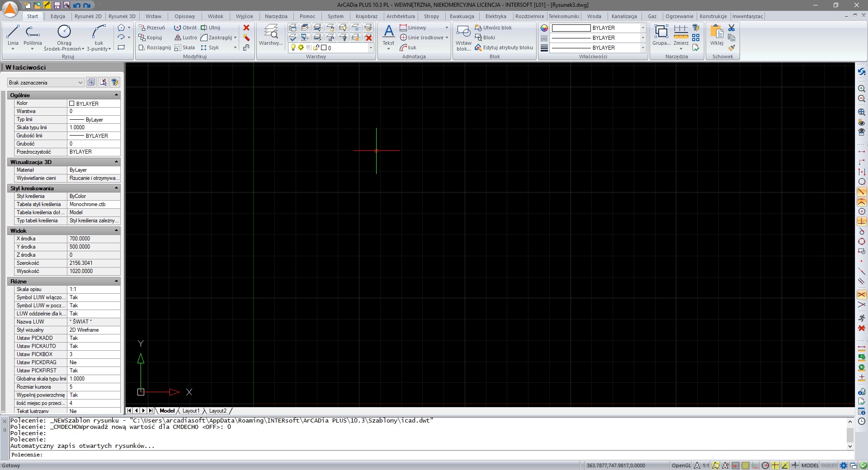Image resolution: width=868 pixels, height=470 pixels.
Task: Collapse the Widok section
Action: [116, 230]
